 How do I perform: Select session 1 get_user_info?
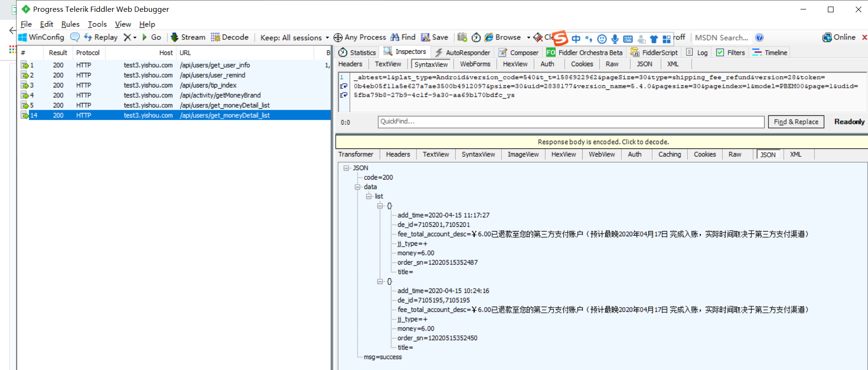click(x=175, y=65)
